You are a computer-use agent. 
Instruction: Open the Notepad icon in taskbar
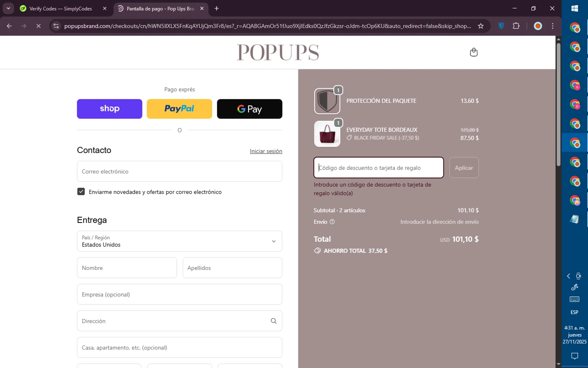click(x=575, y=219)
